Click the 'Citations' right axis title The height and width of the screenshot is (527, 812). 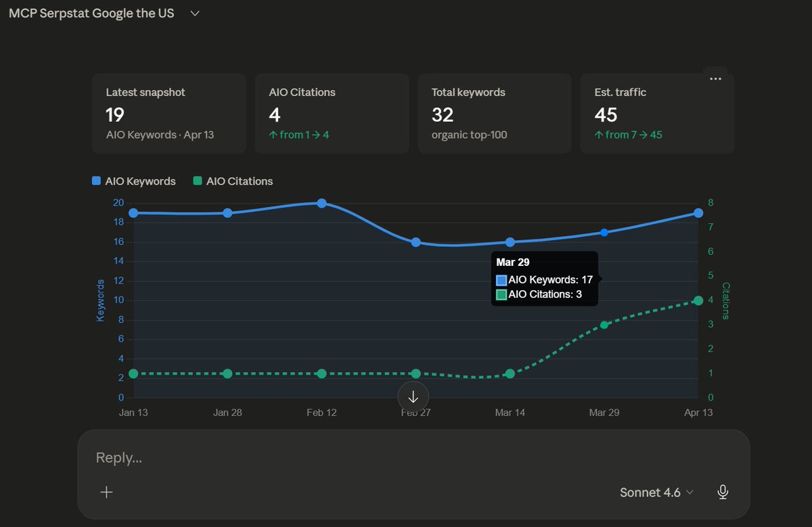click(x=726, y=300)
